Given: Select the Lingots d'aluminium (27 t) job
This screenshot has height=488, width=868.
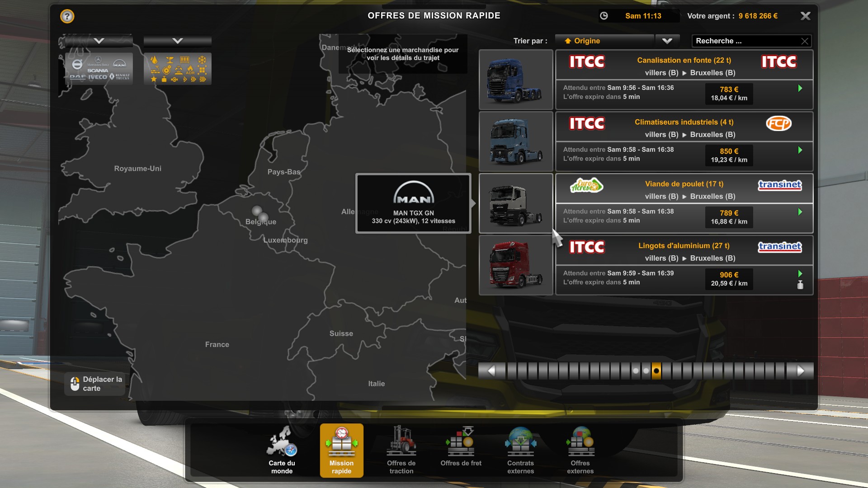Looking at the screenshot, I should click(x=684, y=265).
